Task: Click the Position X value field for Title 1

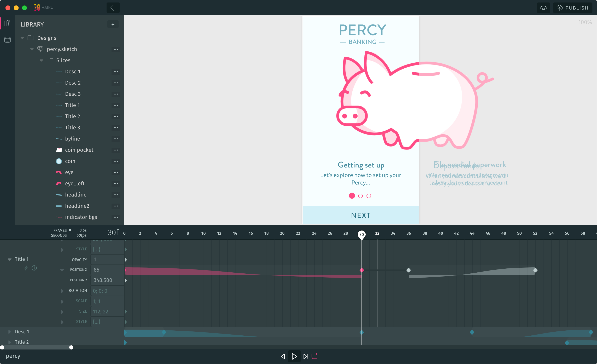Action: click(x=107, y=270)
